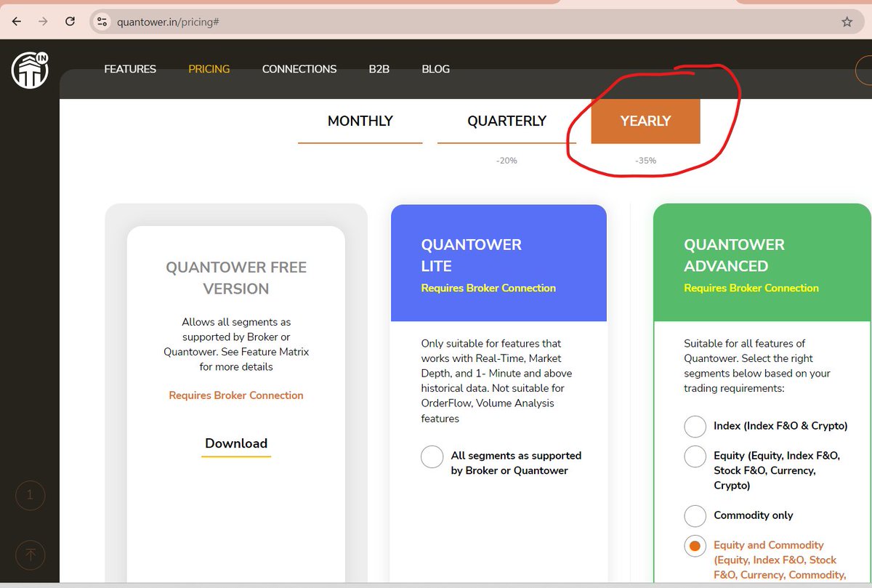This screenshot has height=588, width=872.
Task: Select Commodity only radio option
Action: pyautogui.click(x=695, y=516)
